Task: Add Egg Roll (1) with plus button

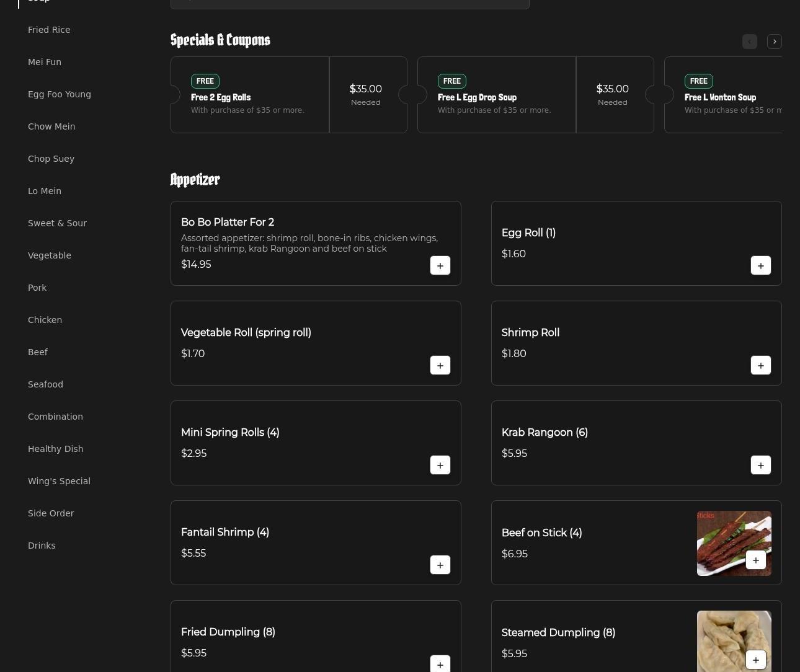Action: pos(761,265)
